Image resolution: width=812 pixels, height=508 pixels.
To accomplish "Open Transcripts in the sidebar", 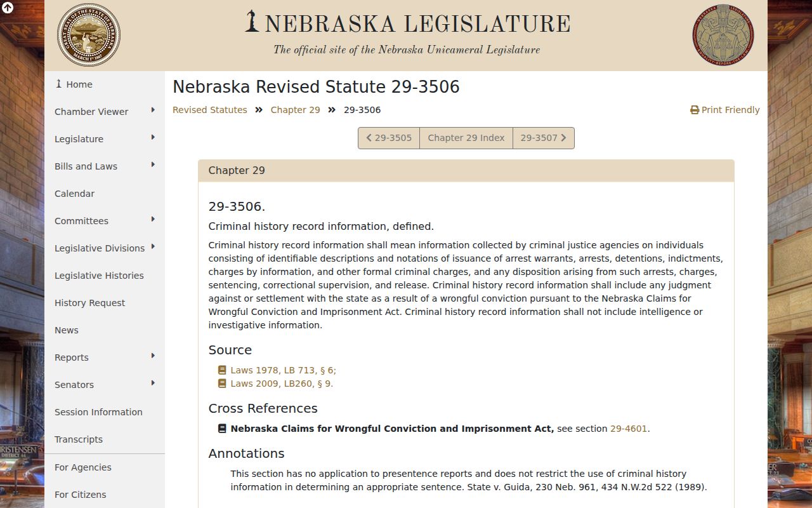I will [105, 439].
